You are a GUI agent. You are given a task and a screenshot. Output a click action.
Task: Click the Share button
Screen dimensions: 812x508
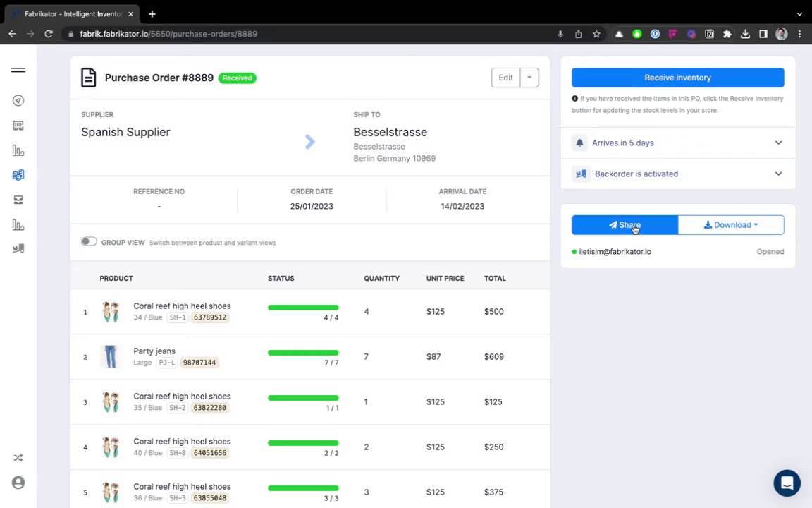coord(625,225)
